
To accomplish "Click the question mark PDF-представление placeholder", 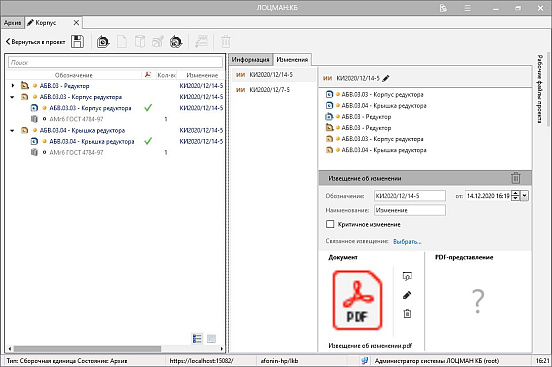I will (x=478, y=301).
